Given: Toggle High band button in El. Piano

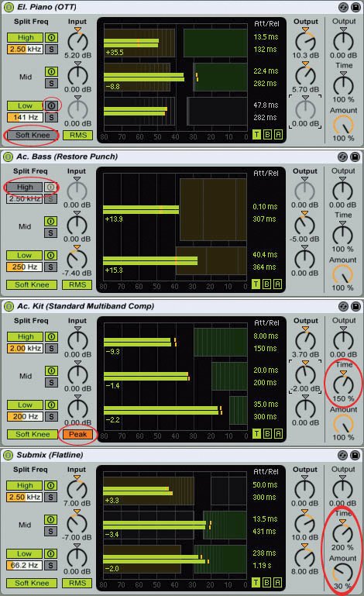Looking at the screenshot, I should click(x=26, y=38).
